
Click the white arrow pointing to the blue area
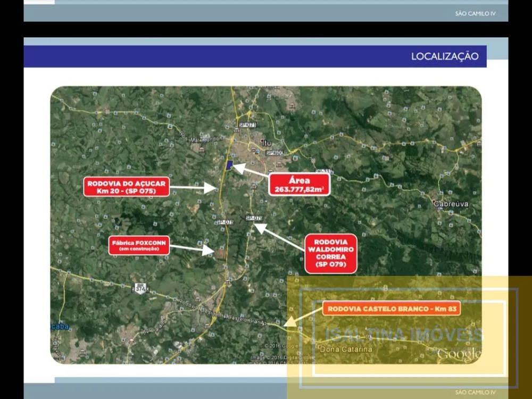coord(251,170)
